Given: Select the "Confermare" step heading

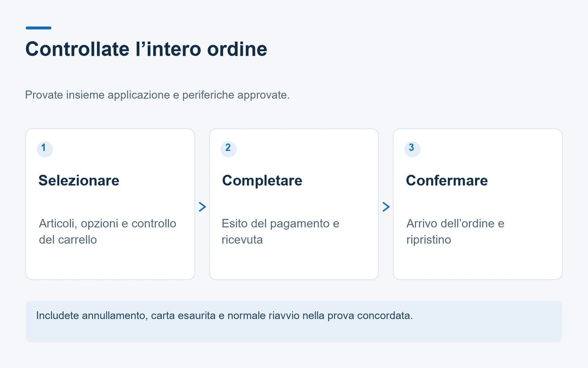Looking at the screenshot, I should coord(447,180).
